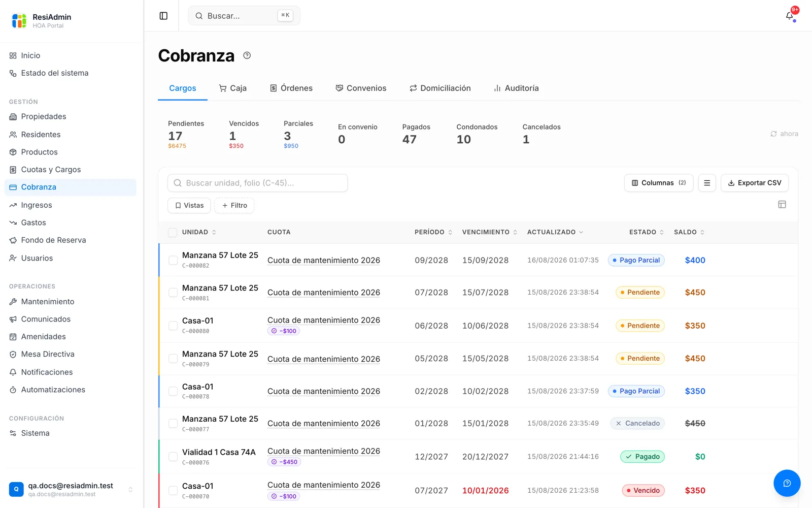Screen dimensions: 812x508
Task: Click the -$450 discount badge on C-000076
Action: coord(284,462)
